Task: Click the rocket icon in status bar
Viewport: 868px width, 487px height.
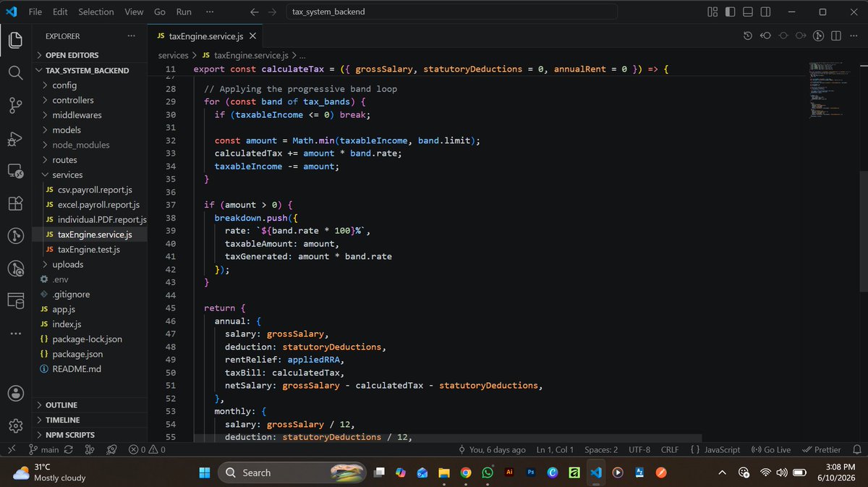Action: (111, 449)
